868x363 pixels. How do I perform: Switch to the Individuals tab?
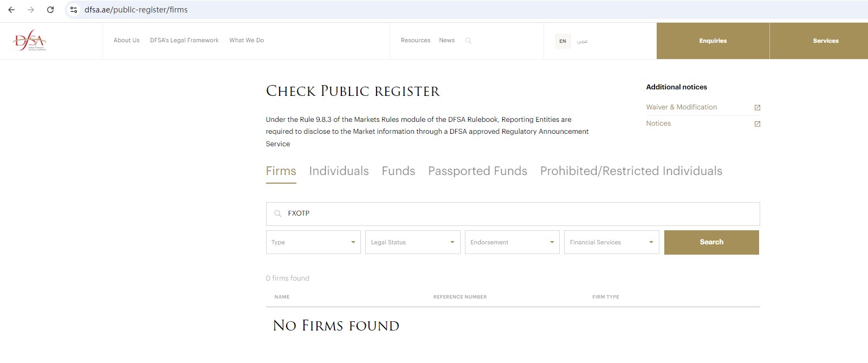pos(339,171)
